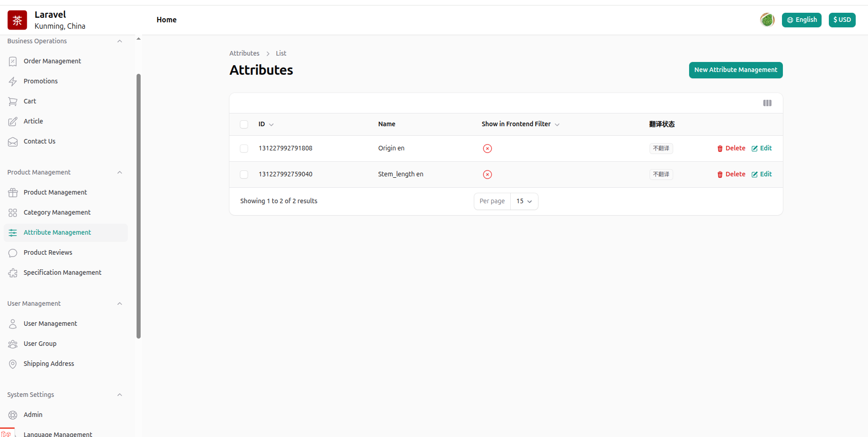Check the Stem_length en row checkbox
This screenshot has height=437, width=868.
point(244,175)
